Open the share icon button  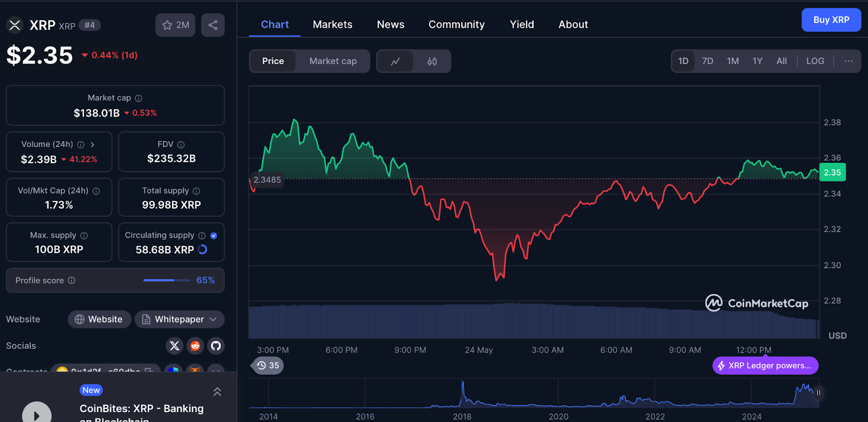pos(213,25)
